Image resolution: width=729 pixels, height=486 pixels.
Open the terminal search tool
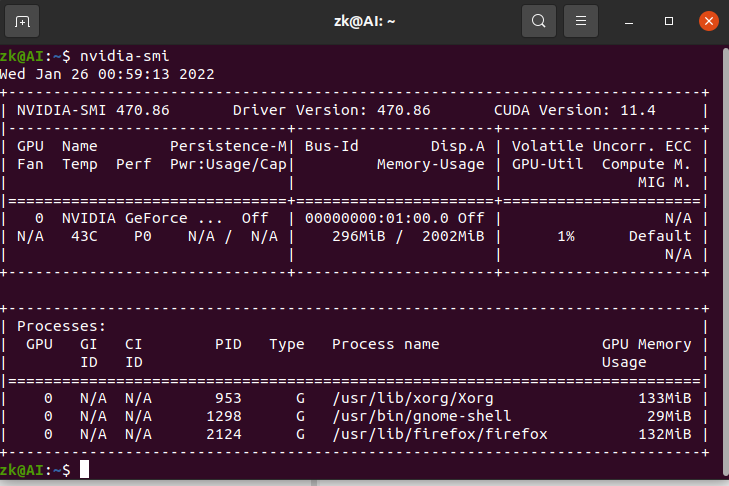click(539, 21)
